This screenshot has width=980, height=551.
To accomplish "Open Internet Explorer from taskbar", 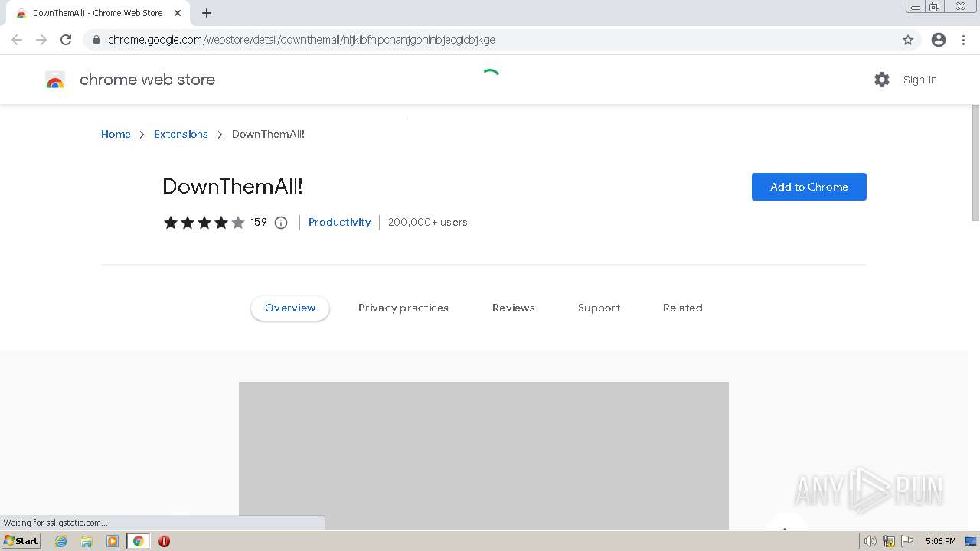I will (61, 541).
